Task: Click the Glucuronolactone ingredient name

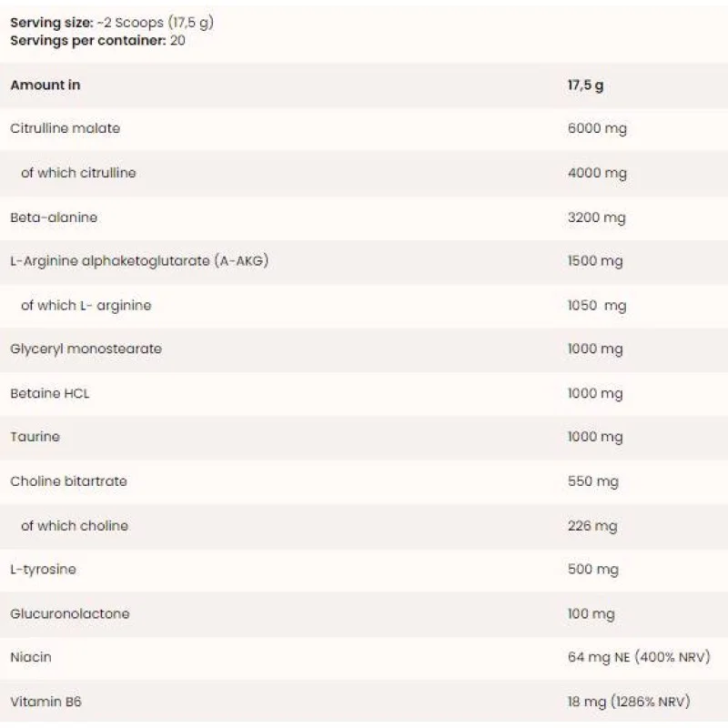Action: (70, 613)
